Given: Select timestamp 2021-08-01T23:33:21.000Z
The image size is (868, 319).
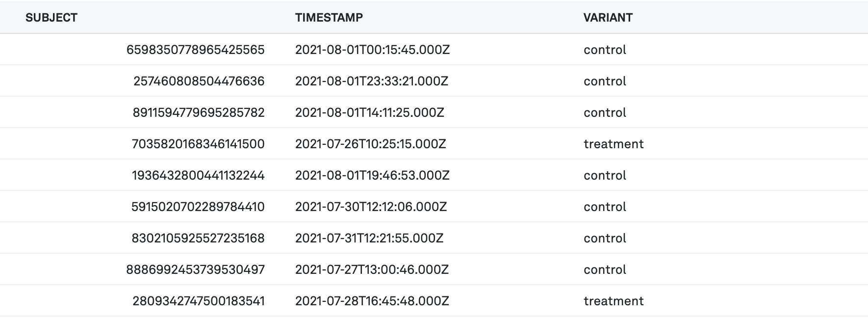Looking at the screenshot, I should (371, 81).
